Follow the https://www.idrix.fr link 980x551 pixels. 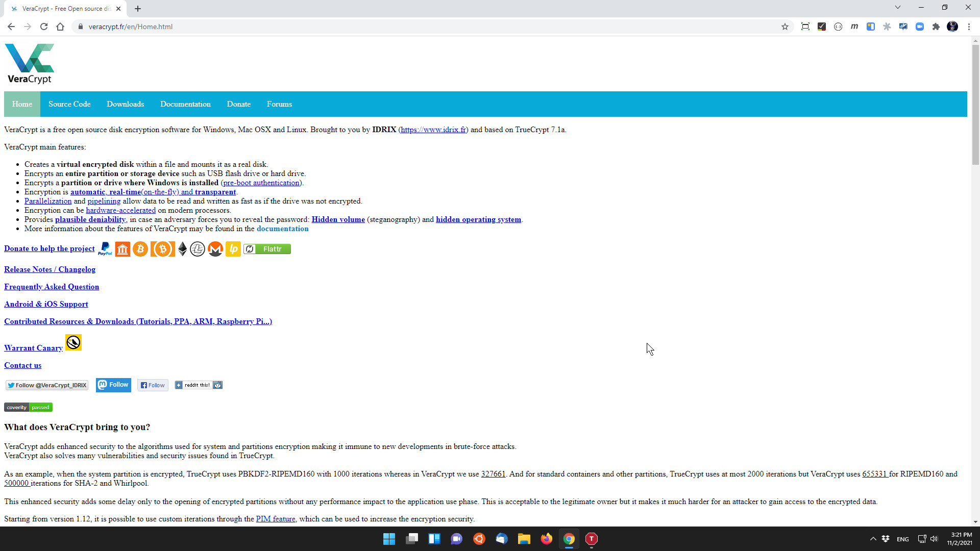tap(433, 130)
